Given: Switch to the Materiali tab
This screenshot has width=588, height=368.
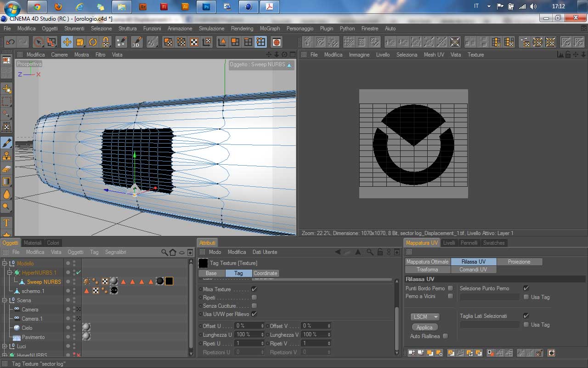Looking at the screenshot, I should point(33,243).
